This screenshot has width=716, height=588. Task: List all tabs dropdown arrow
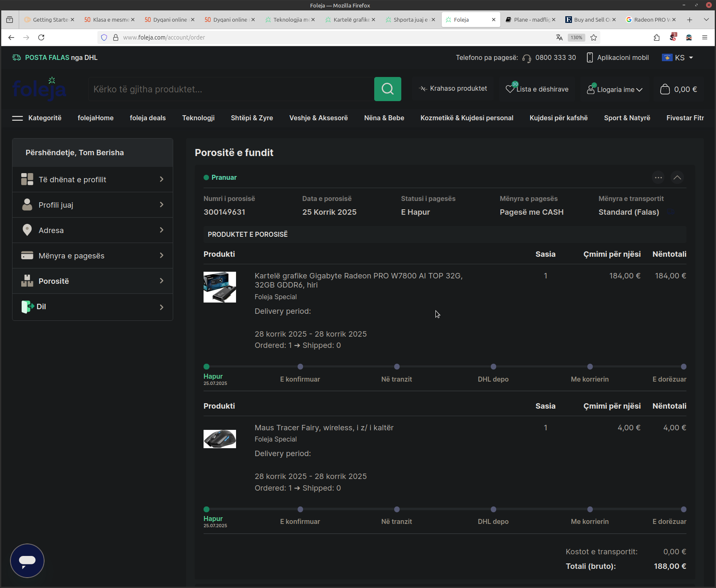click(x=706, y=20)
